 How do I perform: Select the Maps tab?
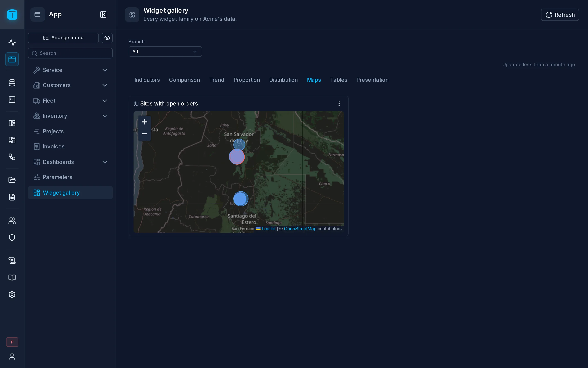point(314,80)
